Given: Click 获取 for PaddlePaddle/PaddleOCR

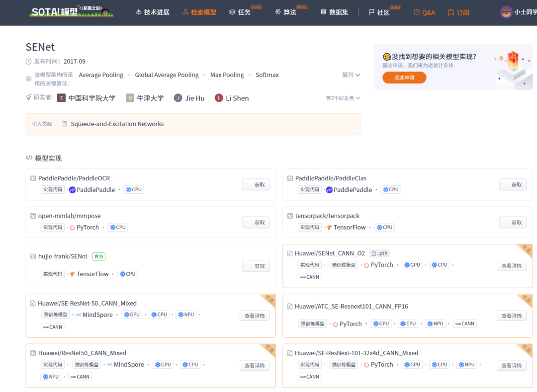Looking at the screenshot, I should [x=256, y=185].
